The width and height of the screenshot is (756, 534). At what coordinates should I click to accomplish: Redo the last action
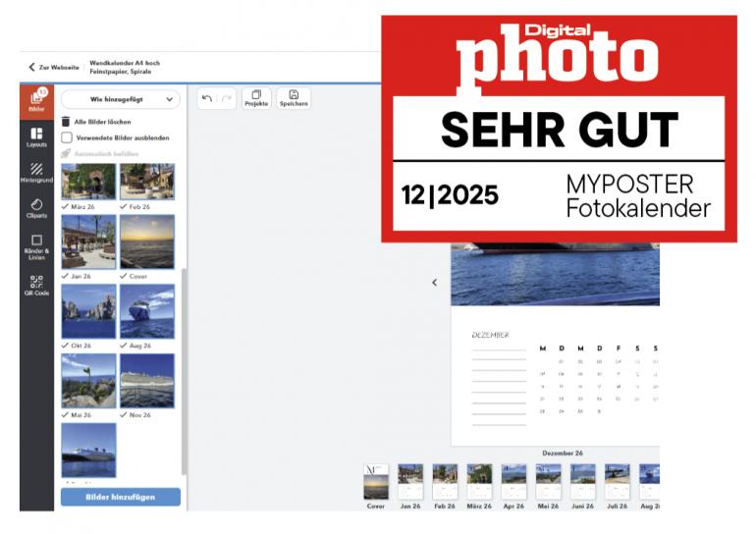(226, 98)
